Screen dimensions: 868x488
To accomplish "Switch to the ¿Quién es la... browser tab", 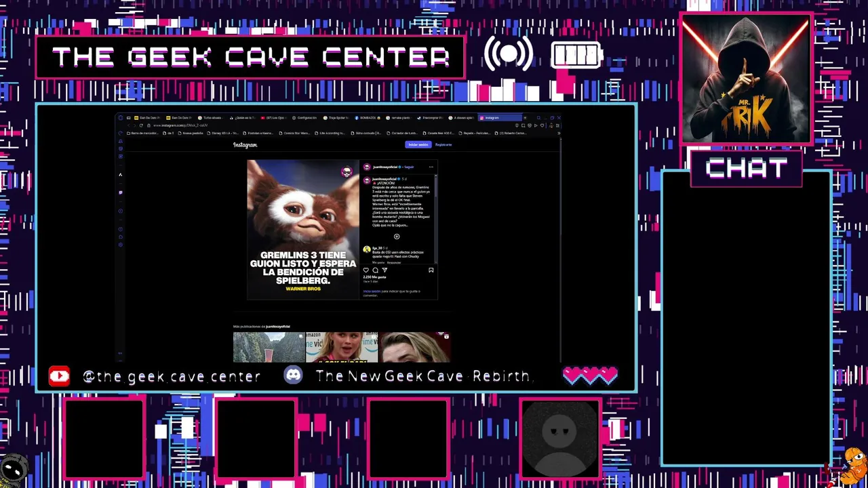I will tap(243, 118).
